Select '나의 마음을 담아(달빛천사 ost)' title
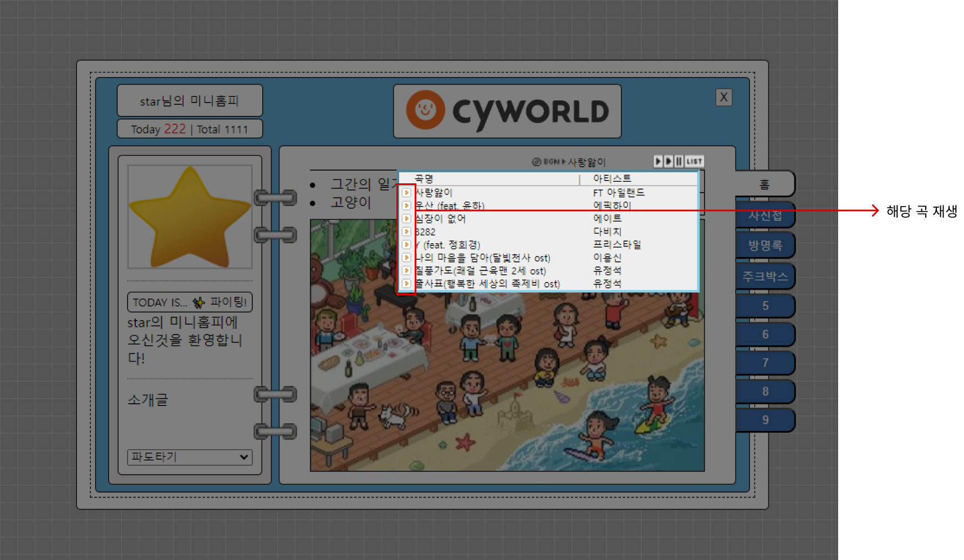This screenshot has width=964, height=560. click(x=482, y=258)
